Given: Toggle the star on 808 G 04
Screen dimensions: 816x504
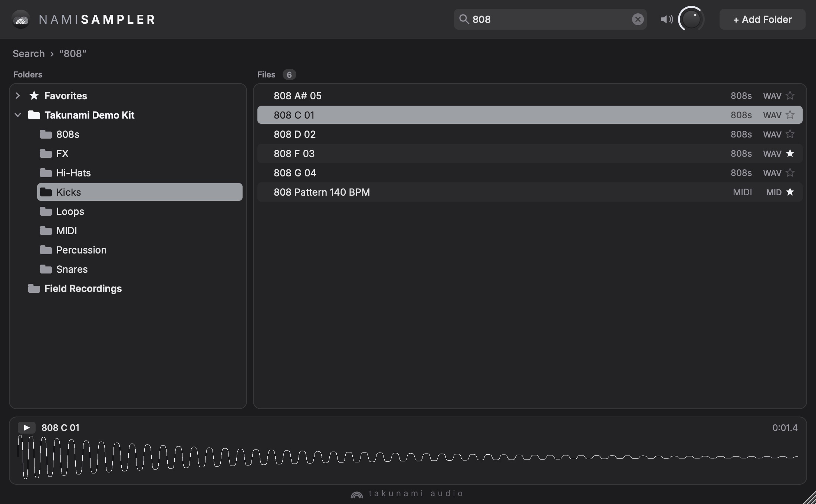Looking at the screenshot, I should pyautogui.click(x=790, y=173).
